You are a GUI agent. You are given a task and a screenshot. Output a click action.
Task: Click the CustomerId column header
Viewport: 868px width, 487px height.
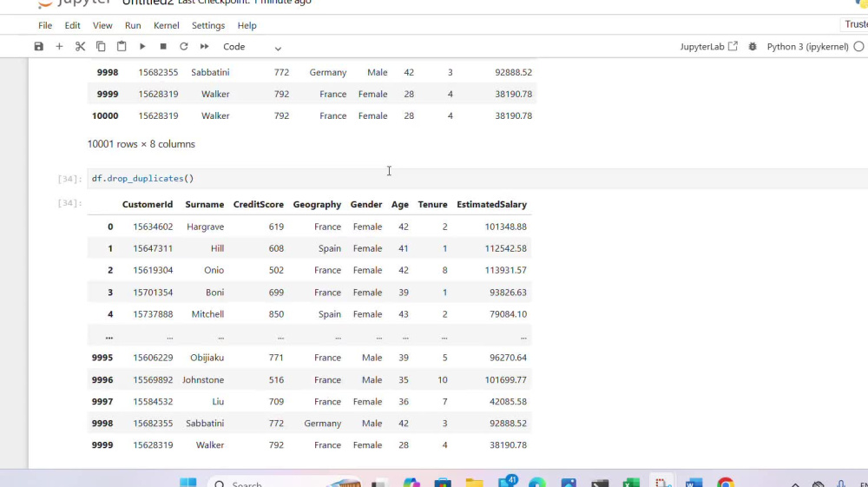(148, 204)
